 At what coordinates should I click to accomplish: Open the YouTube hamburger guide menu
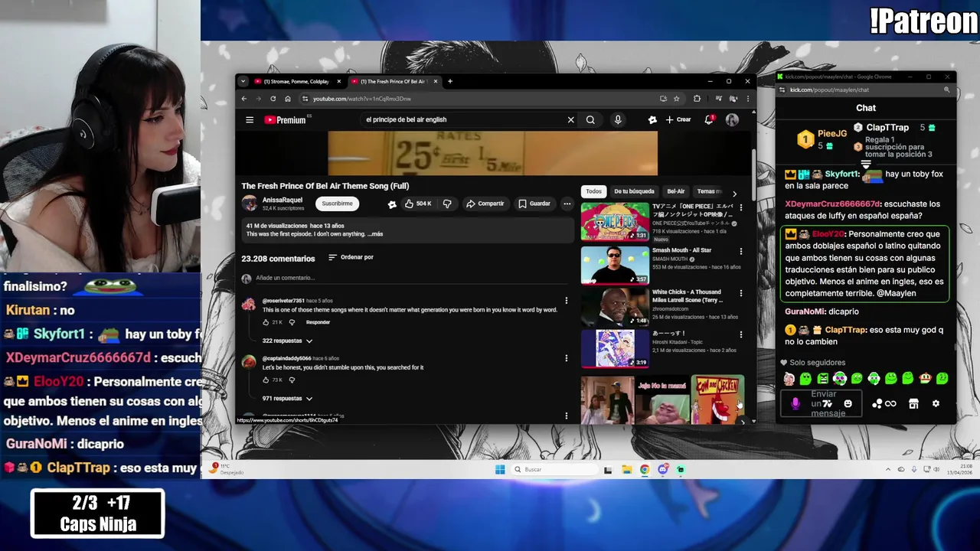click(250, 119)
